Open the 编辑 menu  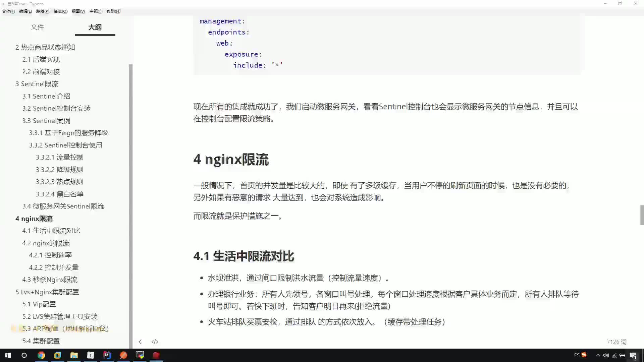click(x=25, y=11)
